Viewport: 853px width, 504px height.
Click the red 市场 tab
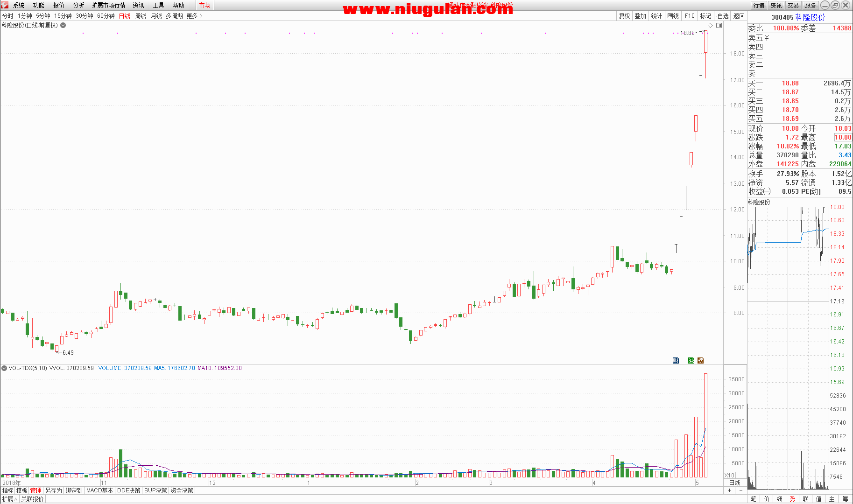204,5
